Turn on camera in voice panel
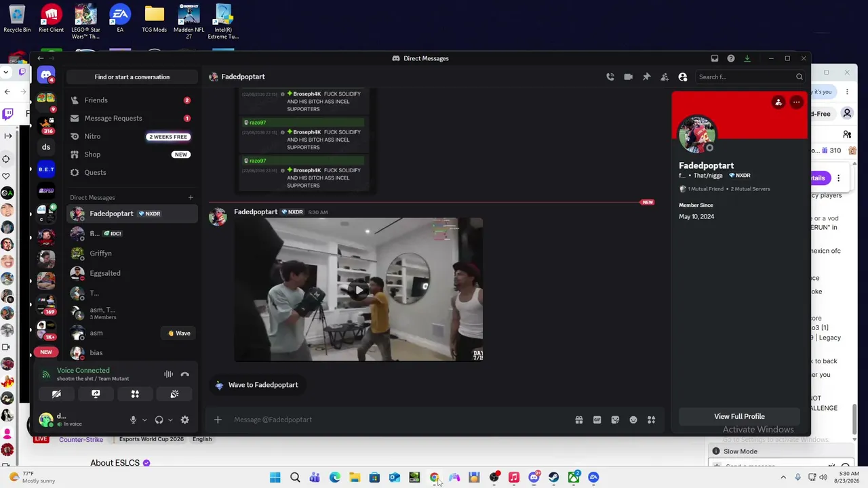The image size is (868, 488). 56,394
